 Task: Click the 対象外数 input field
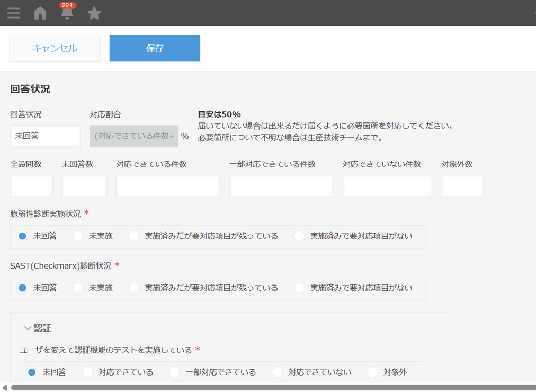pyautogui.click(x=462, y=186)
